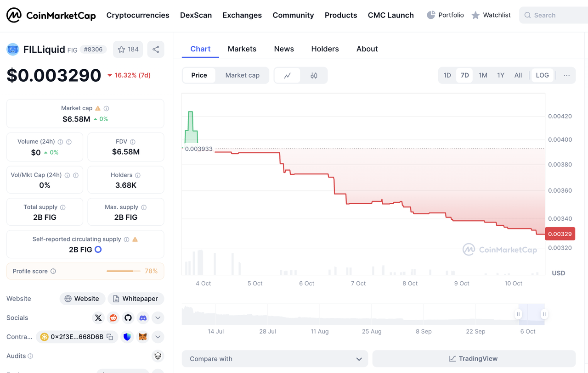Open the GitHub social link
Screen dimensions: 588x373
tap(128, 317)
